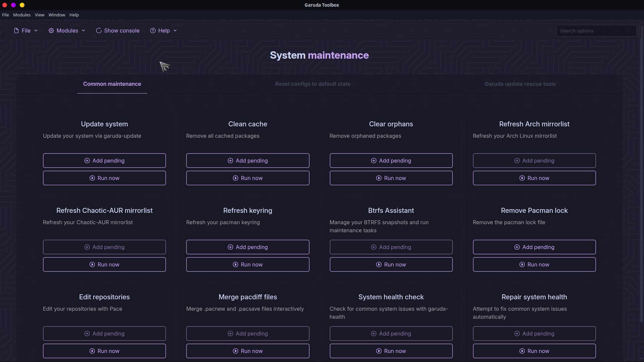
Task: Click play icon in Remove Pacman lock Run now
Action: 522,264
